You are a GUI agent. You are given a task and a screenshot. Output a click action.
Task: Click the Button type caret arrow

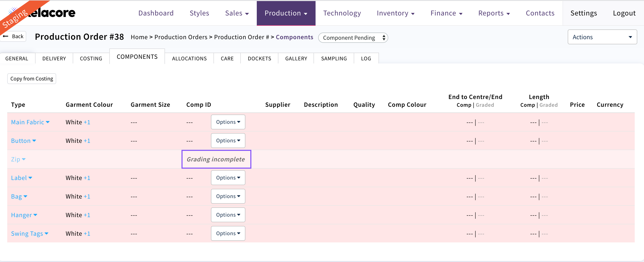tap(34, 141)
